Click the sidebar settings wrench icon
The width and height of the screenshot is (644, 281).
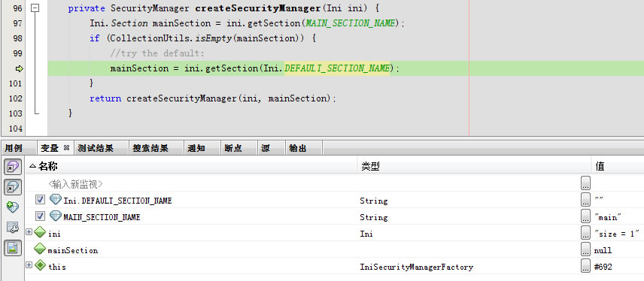[x=13, y=227]
